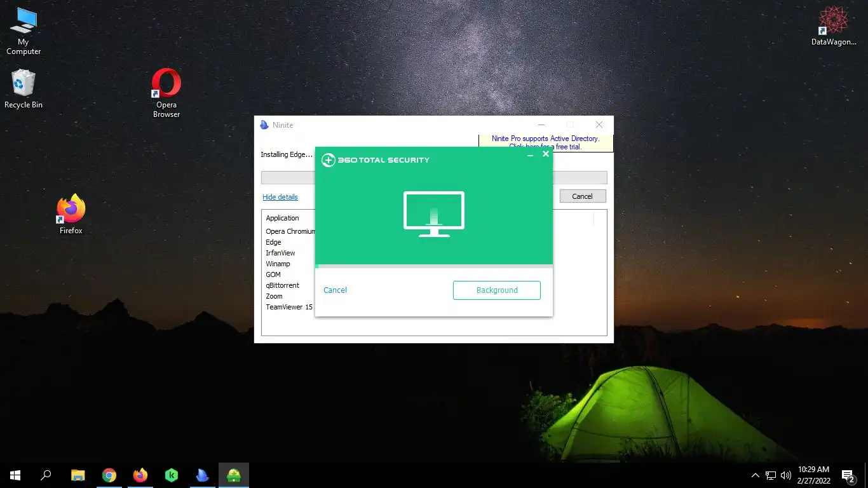Viewport: 868px width, 488px height.
Task: Open the Windows Start menu
Action: coord(15,475)
